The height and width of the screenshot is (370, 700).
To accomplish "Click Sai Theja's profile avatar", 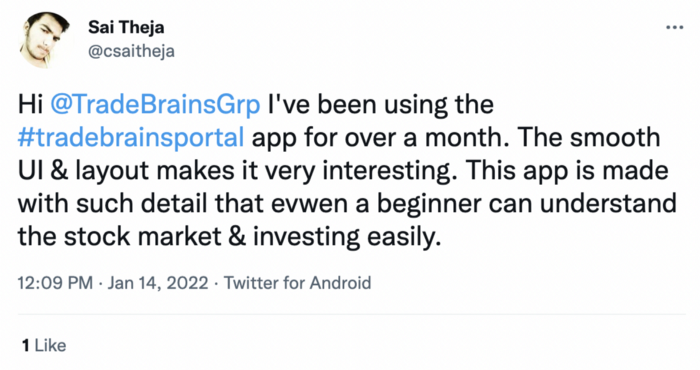I will (44, 40).
